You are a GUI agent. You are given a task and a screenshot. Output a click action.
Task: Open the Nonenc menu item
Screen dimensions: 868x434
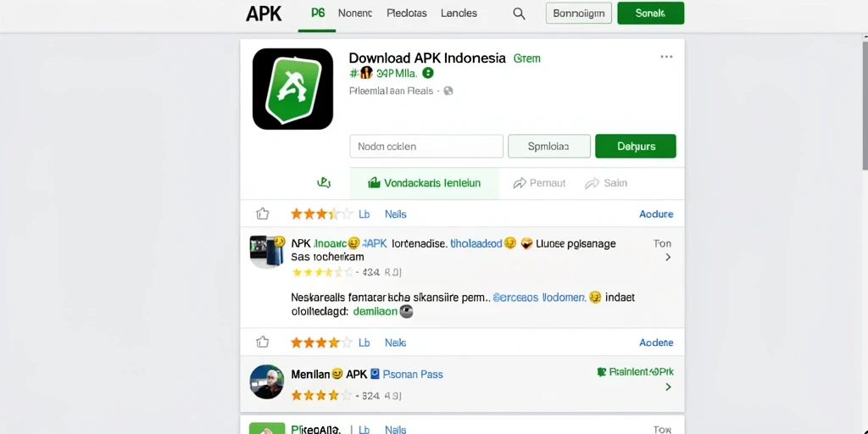355,14
